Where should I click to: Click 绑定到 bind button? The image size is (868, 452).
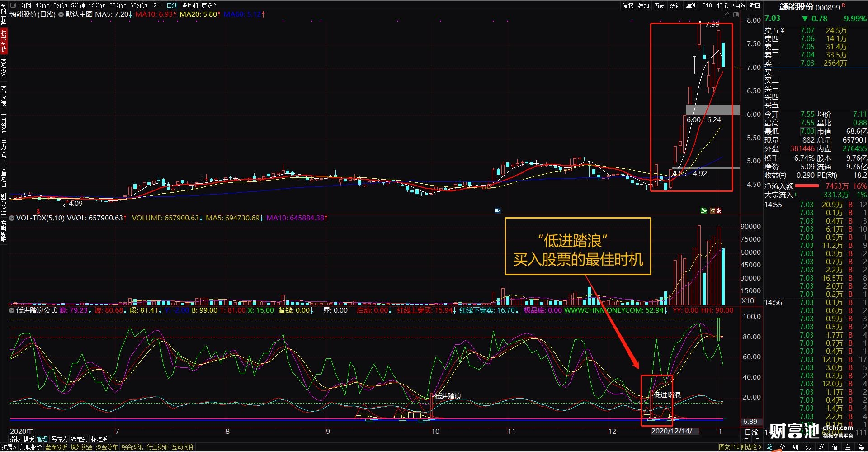(x=79, y=439)
